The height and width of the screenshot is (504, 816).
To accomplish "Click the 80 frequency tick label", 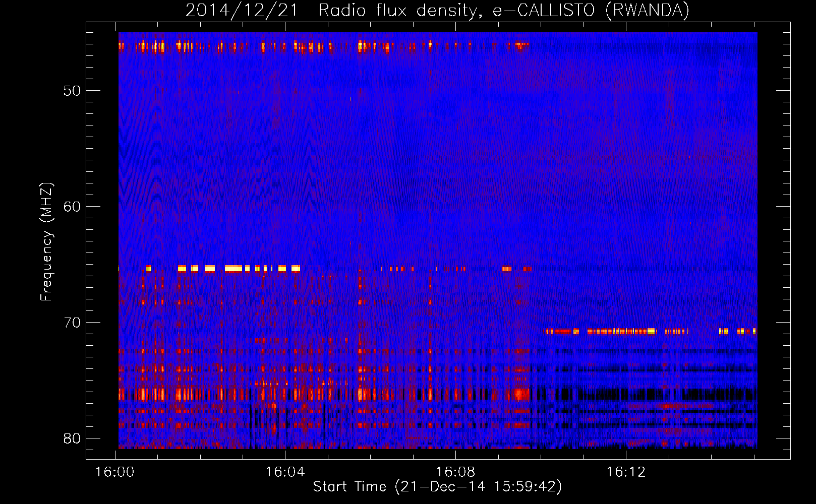I will point(72,438).
